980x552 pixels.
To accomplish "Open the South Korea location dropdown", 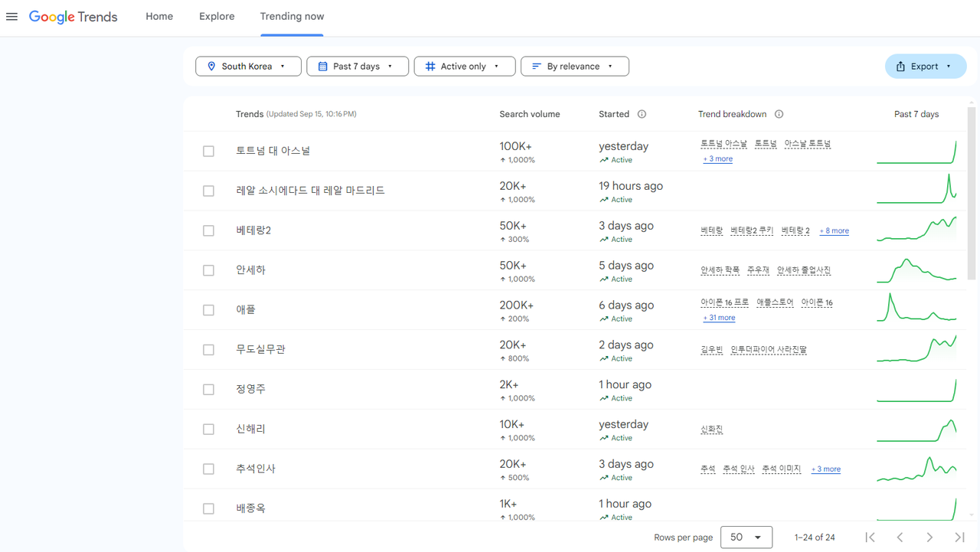I will pyautogui.click(x=248, y=67).
